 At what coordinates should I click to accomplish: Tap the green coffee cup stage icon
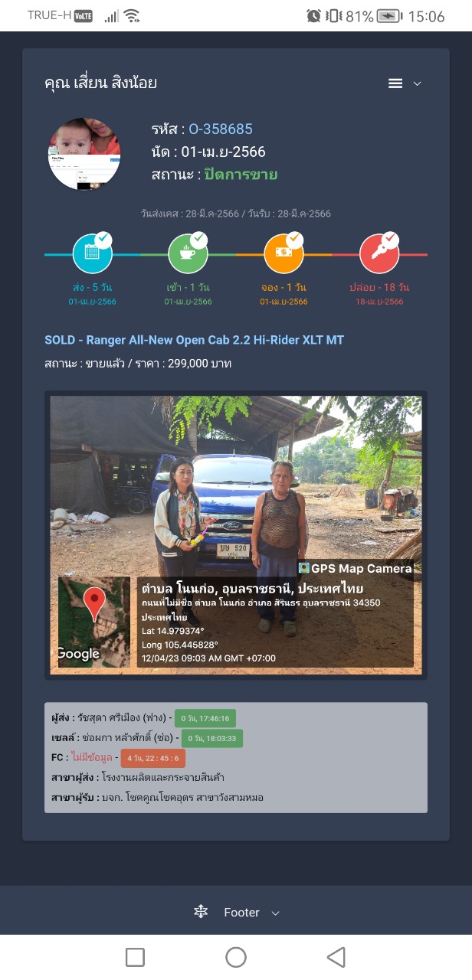(x=188, y=254)
